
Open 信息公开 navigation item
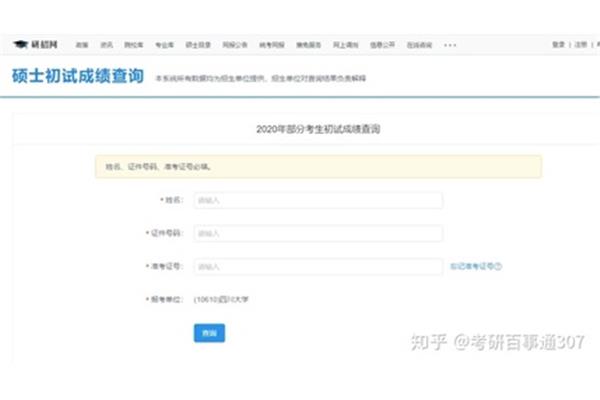382,45
